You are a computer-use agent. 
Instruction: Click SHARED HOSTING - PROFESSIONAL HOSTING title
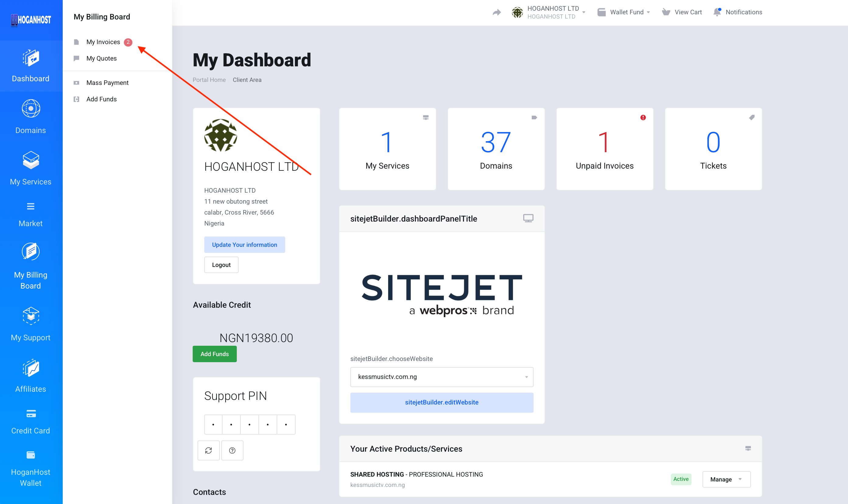[x=416, y=474]
